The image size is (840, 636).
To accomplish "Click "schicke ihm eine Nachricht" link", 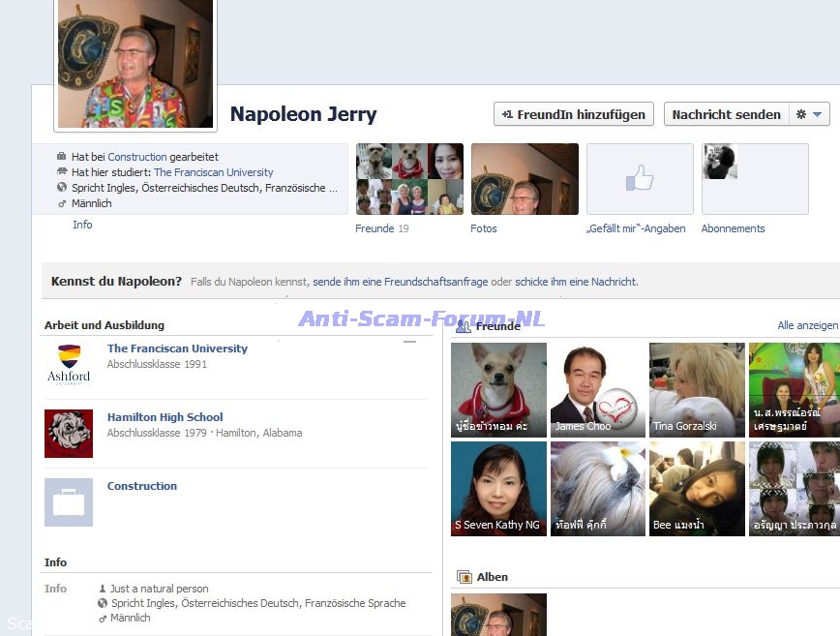I will (575, 282).
